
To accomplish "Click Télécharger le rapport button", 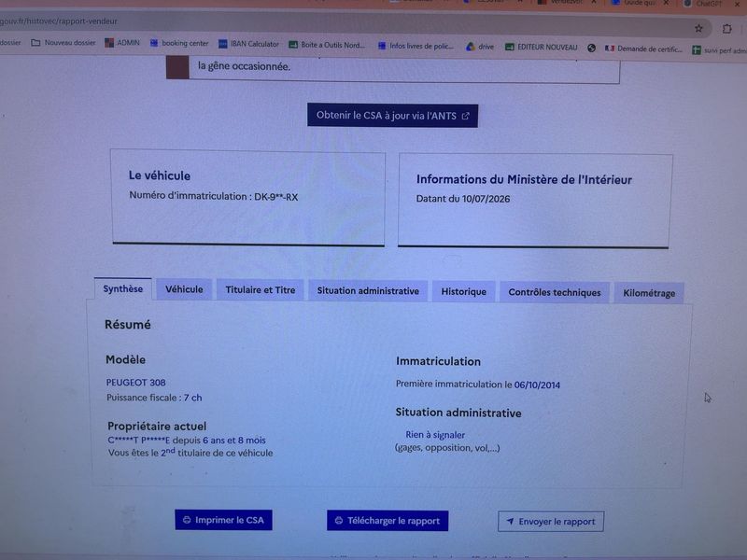I will click(388, 521).
